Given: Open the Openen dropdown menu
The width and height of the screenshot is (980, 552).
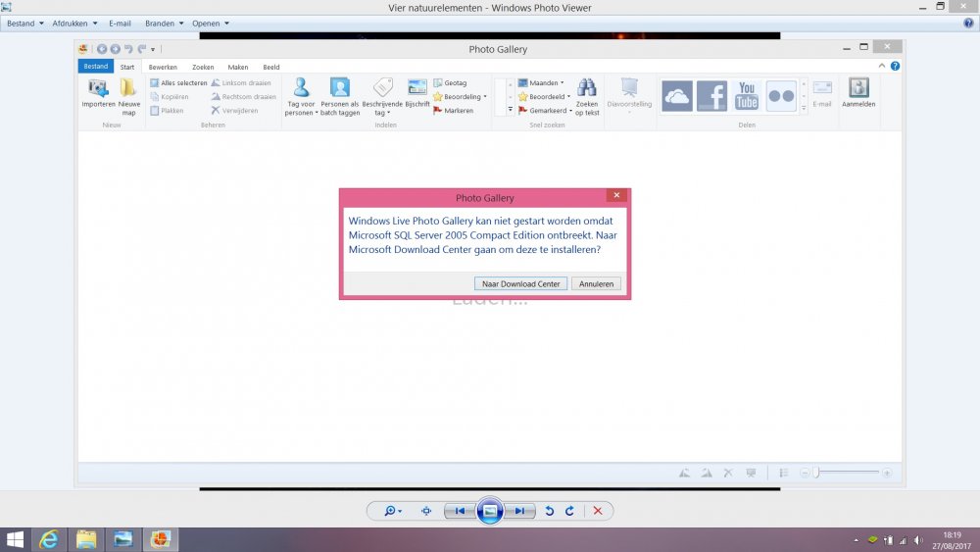Looking at the screenshot, I should (211, 23).
